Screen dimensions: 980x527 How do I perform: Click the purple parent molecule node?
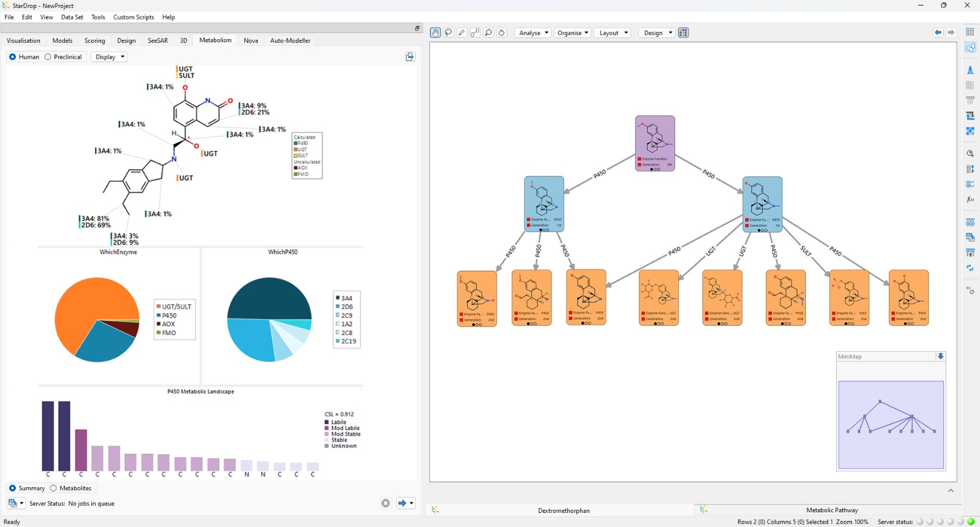[655, 143]
